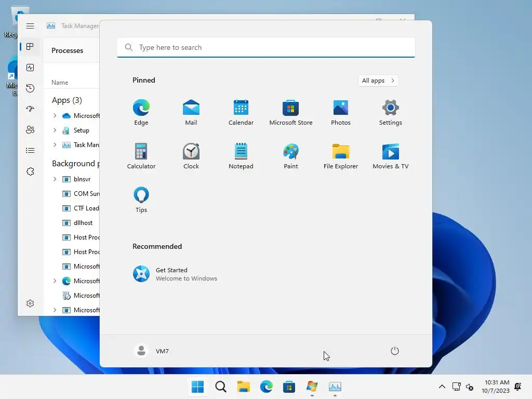
Task: Expand the Task Manager process row
Action: tap(55, 145)
